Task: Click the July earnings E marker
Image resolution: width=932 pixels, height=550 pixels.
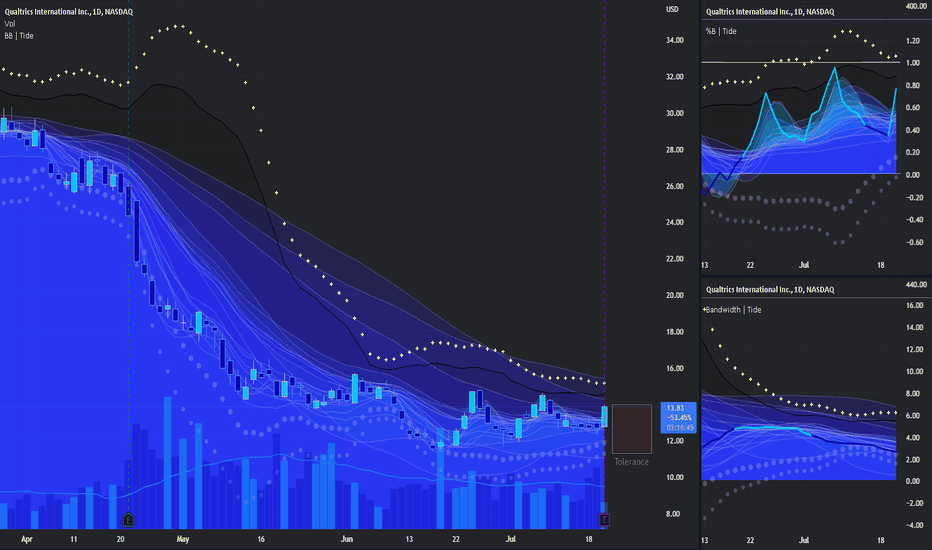Action: pyautogui.click(x=604, y=520)
